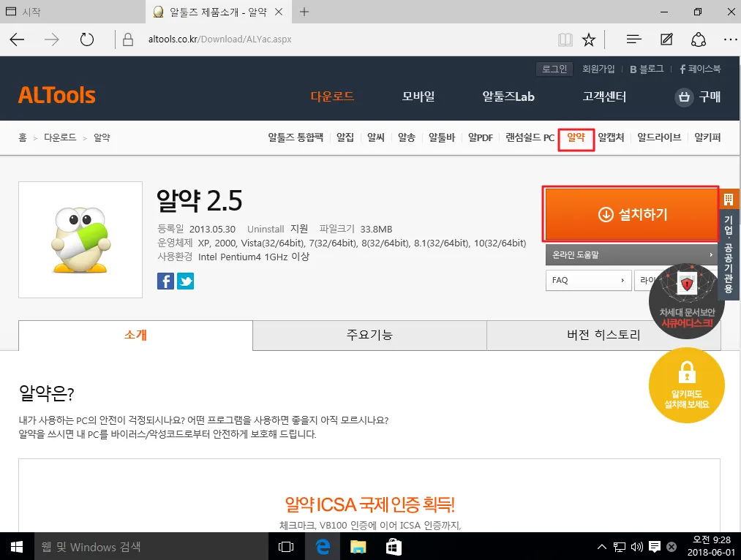Image resolution: width=741 pixels, height=560 pixels.
Task: Select 알씨 product link
Action: tap(376, 137)
